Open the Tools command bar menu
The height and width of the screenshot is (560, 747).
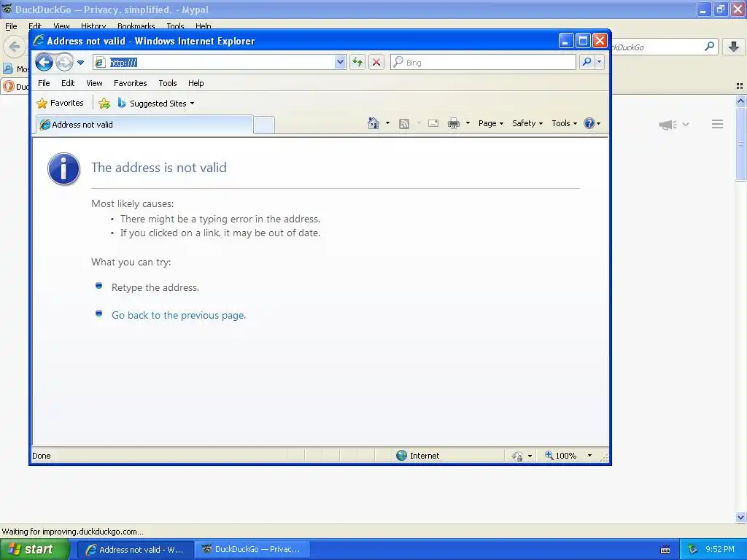pyautogui.click(x=564, y=123)
